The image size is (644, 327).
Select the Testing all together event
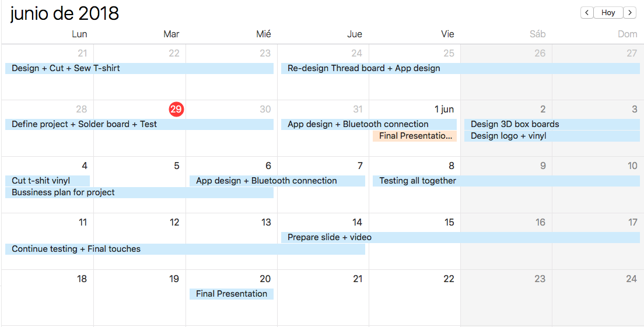[x=506, y=181]
